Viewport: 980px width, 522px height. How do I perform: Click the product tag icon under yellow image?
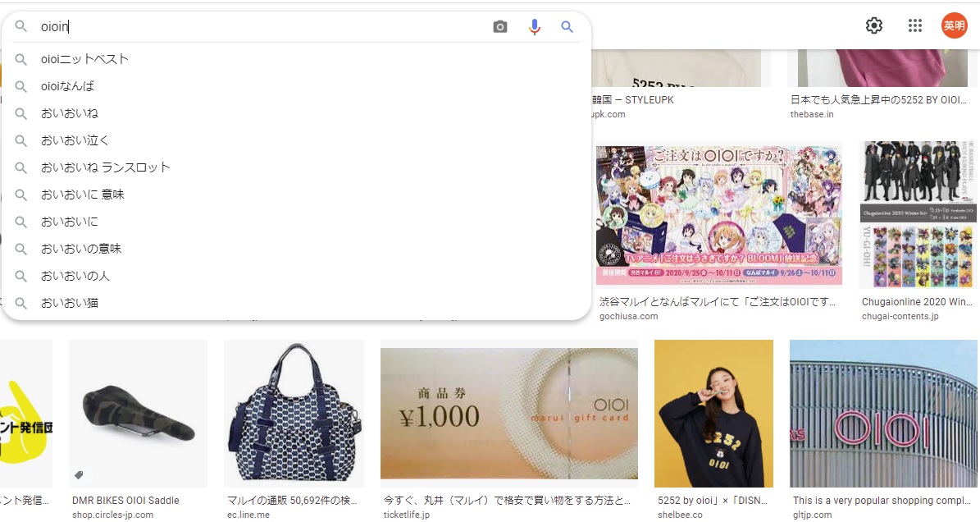79,475
